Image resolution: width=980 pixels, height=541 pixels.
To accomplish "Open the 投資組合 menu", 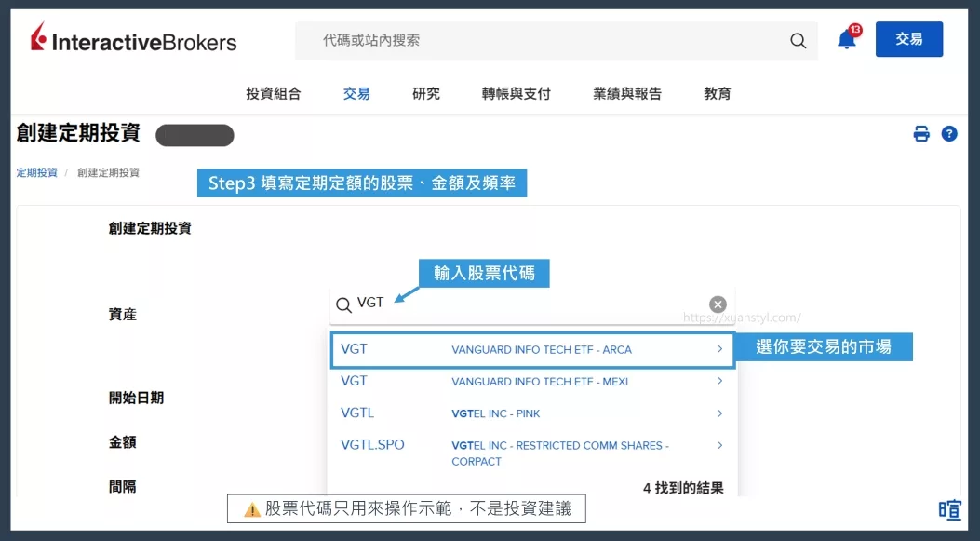I will click(274, 93).
